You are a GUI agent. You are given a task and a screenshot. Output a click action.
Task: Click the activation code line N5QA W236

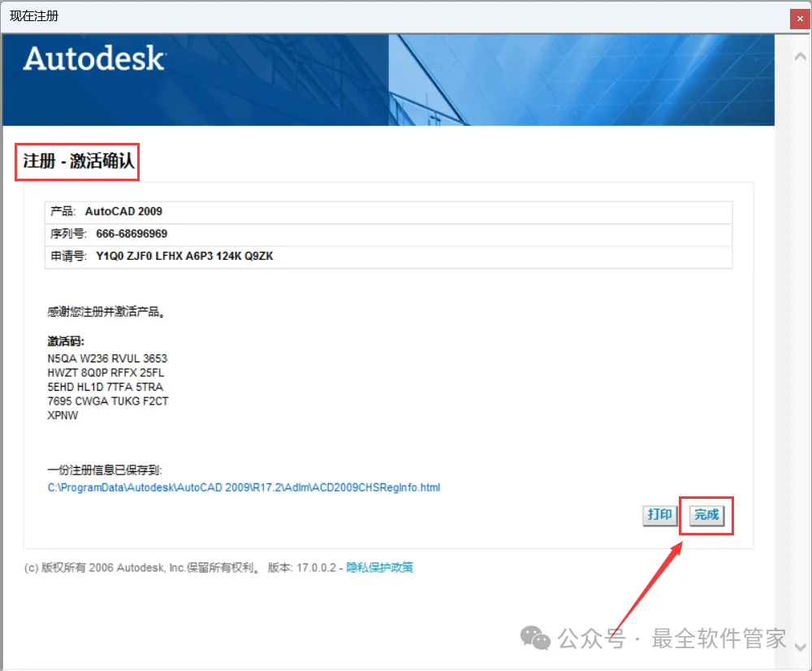107,358
